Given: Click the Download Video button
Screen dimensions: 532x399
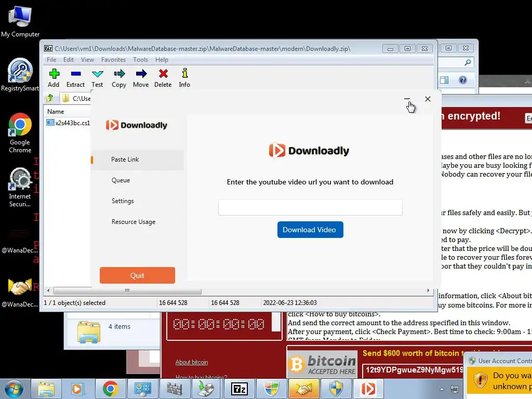Looking at the screenshot, I should click(x=310, y=230).
